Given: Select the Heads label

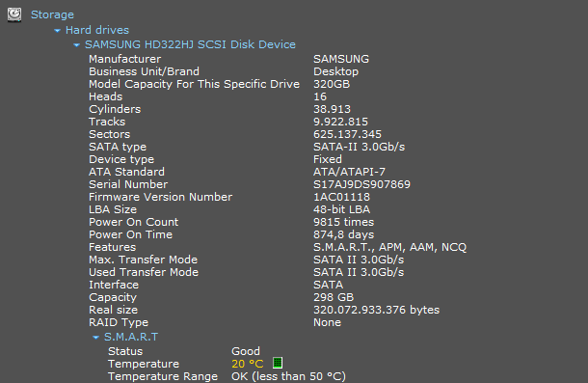Looking at the screenshot, I should click(106, 96).
